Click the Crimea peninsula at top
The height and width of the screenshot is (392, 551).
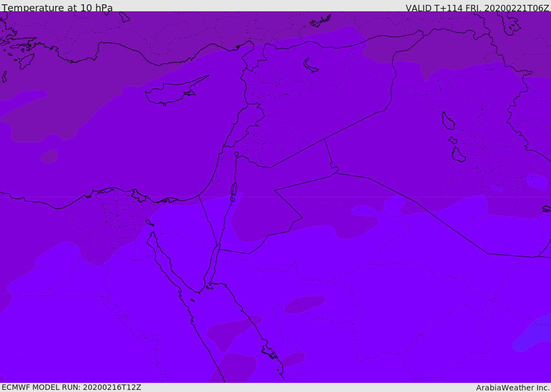321,21
